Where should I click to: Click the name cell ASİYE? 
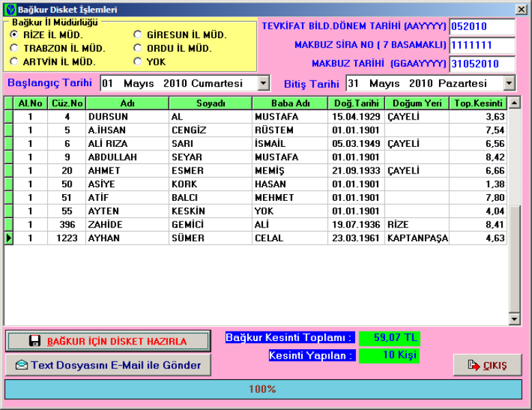[128, 184]
